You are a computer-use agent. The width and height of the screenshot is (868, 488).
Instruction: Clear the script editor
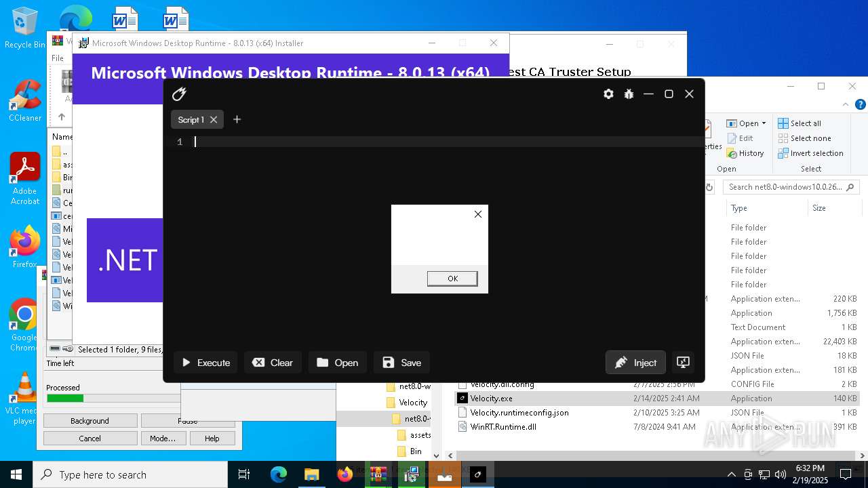coord(273,363)
